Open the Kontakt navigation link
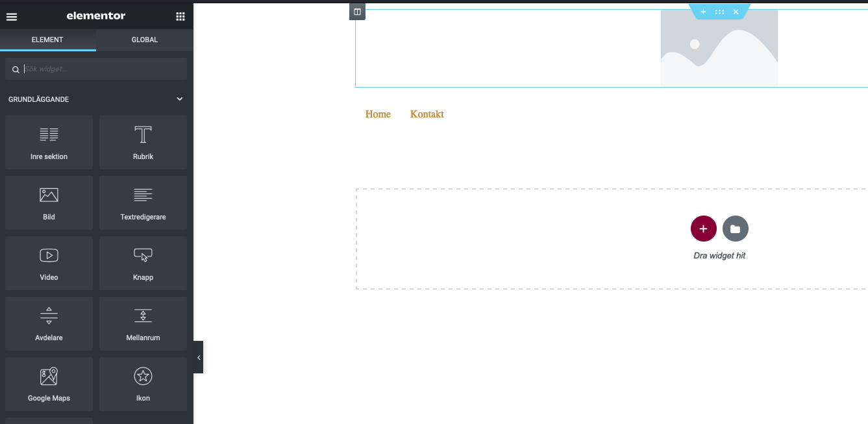Screen dimensions: 868x424 click(x=427, y=114)
